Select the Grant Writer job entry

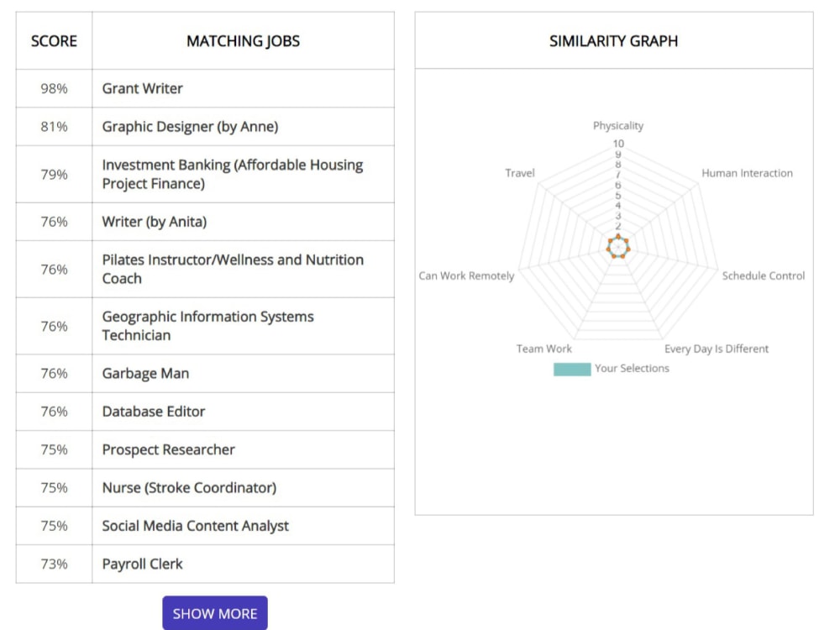(x=141, y=88)
